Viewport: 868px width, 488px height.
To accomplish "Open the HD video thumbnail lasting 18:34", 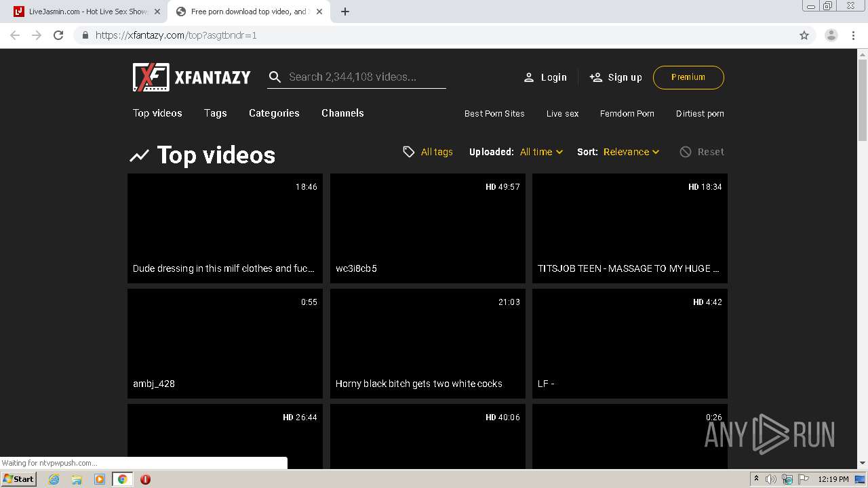I will (x=630, y=228).
